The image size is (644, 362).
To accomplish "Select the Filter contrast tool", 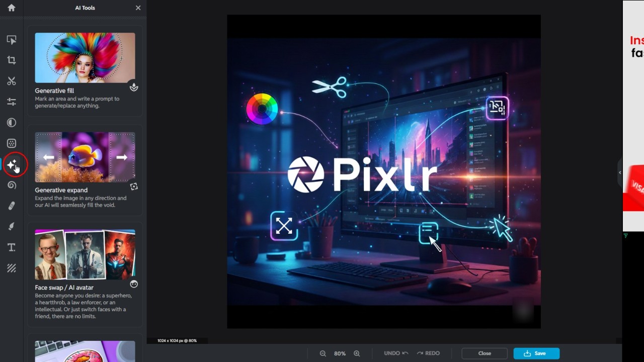I will 11,122.
